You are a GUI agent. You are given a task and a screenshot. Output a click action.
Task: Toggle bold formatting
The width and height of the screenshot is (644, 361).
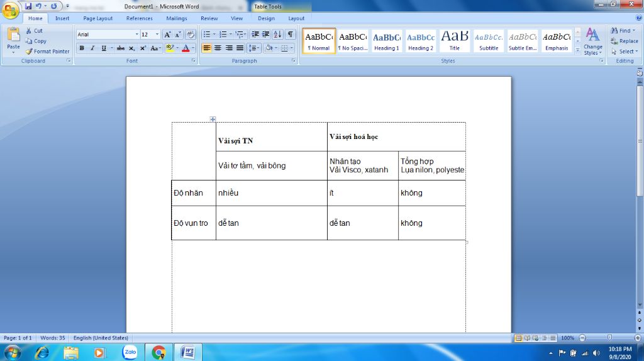(x=82, y=48)
